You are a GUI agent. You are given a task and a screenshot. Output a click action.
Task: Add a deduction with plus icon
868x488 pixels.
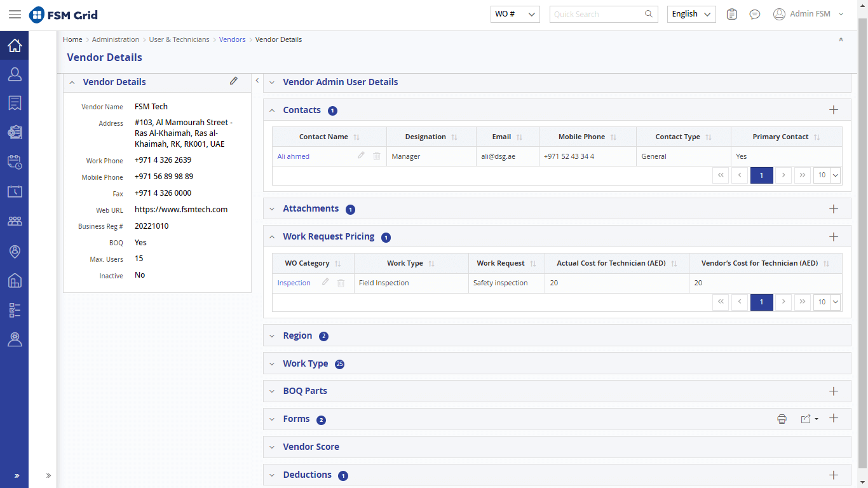[x=834, y=475]
